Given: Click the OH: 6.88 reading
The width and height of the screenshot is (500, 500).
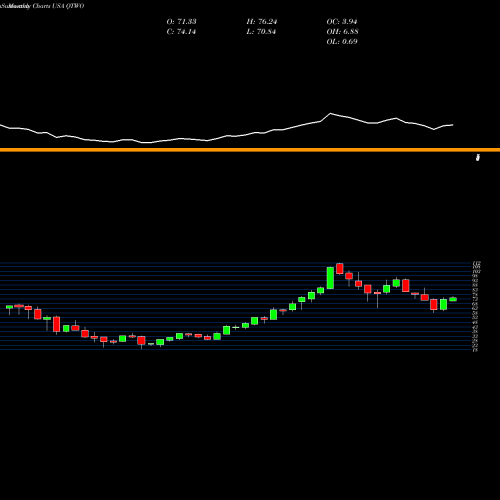Looking at the screenshot, I should click(x=342, y=32).
